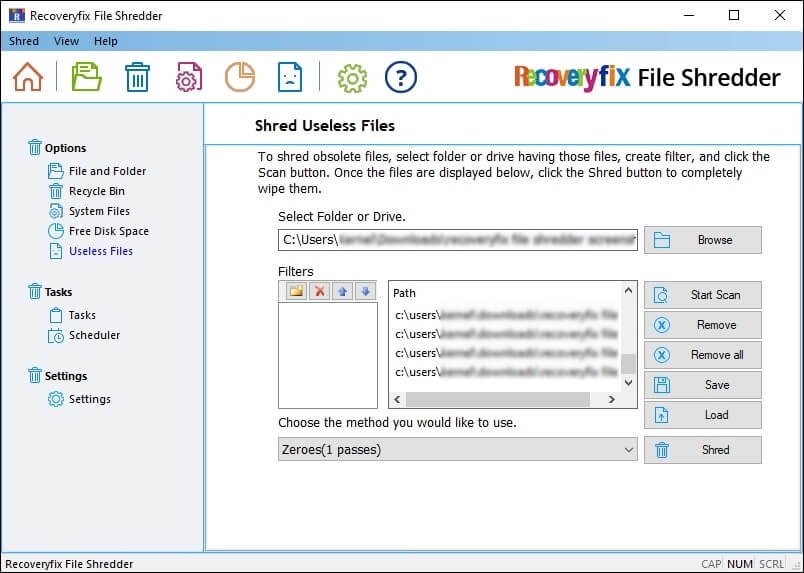Open the green file and folder toolbar icon
This screenshot has width=804, height=573.
coord(87,77)
